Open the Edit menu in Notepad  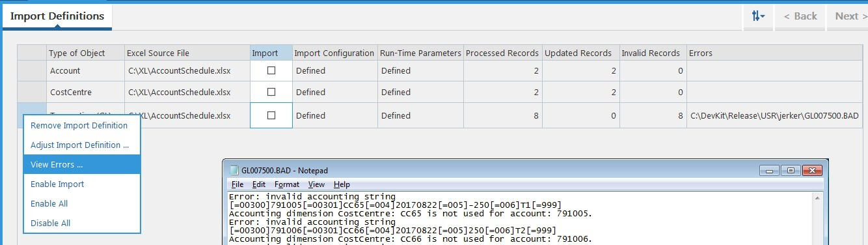point(259,184)
